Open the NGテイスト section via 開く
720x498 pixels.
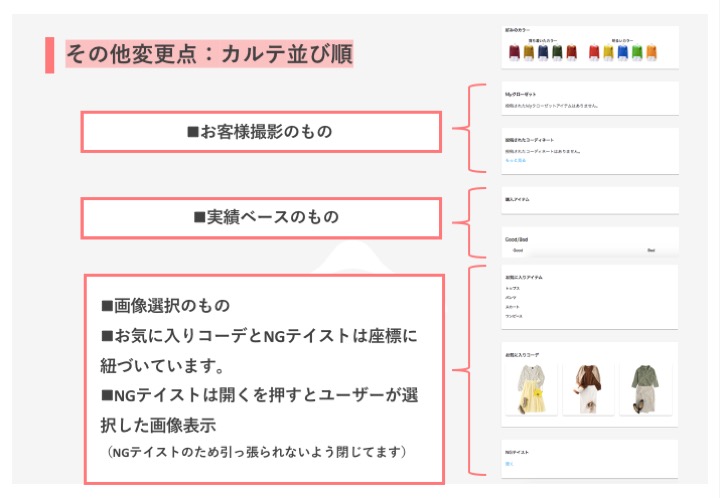click(509, 463)
